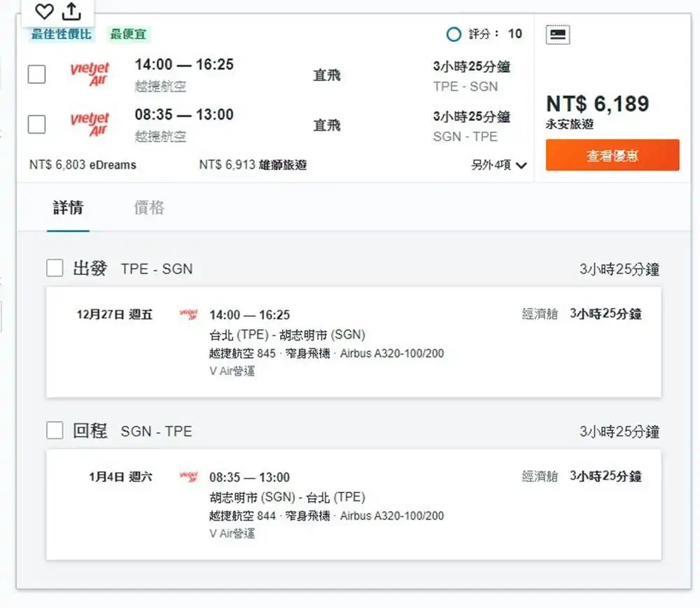Expand the 另外4項 price options
The image size is (700, 608).
[x=498, y=166]
